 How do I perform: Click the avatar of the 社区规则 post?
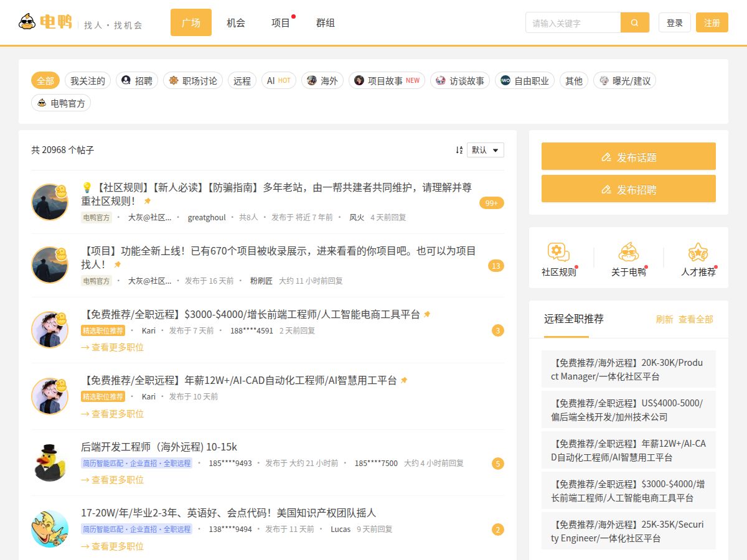point(50,202)
